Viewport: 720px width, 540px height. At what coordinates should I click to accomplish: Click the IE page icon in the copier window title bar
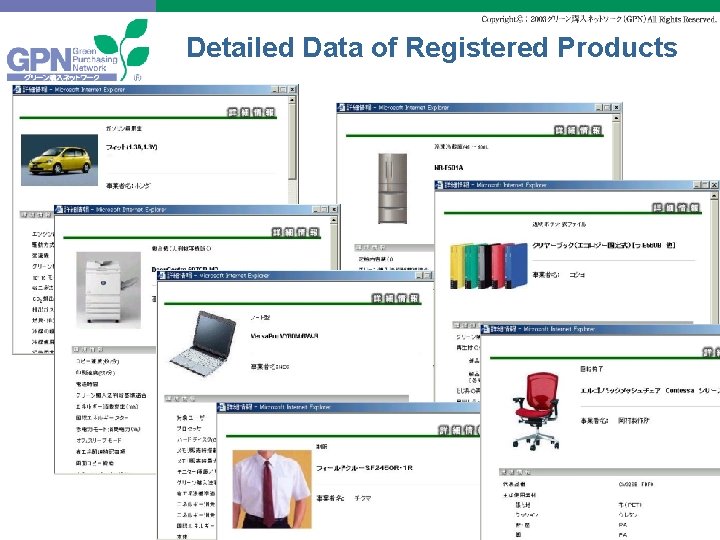pos(59,209)
